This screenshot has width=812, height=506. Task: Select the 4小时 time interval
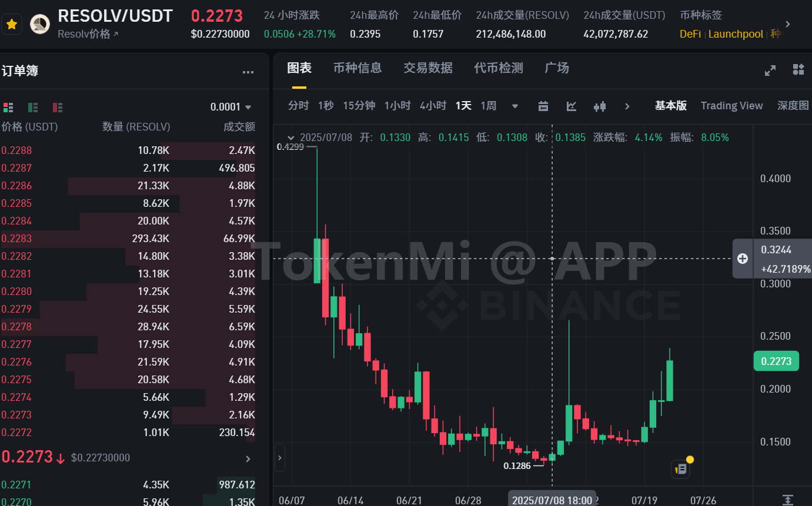[x=433, y=106]
